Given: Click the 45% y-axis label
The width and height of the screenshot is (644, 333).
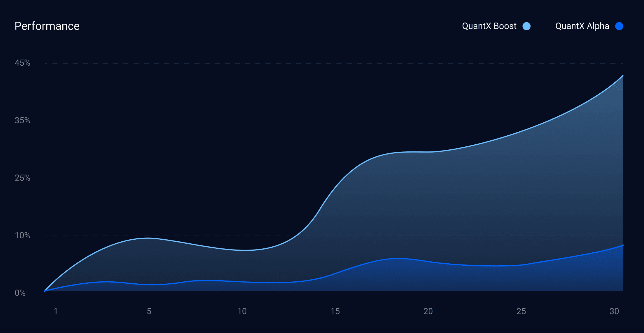Looking at the screenshot, I should click(x=22, y=63).
